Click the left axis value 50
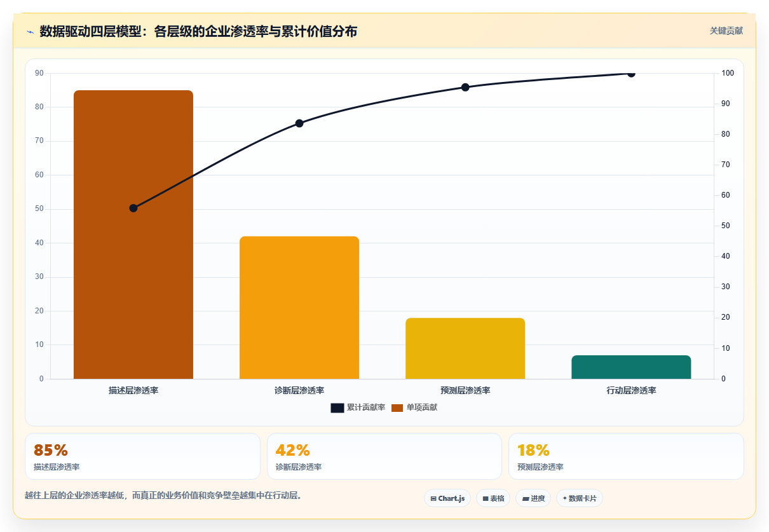The width and height of the screenshot is (769, 532). pos(39,209)
